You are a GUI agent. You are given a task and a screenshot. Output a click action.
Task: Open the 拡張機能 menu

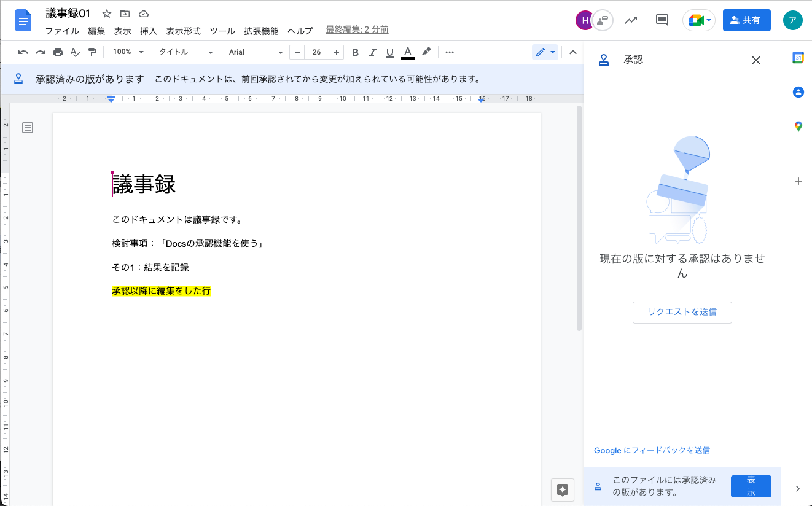[x=261, y=31]
